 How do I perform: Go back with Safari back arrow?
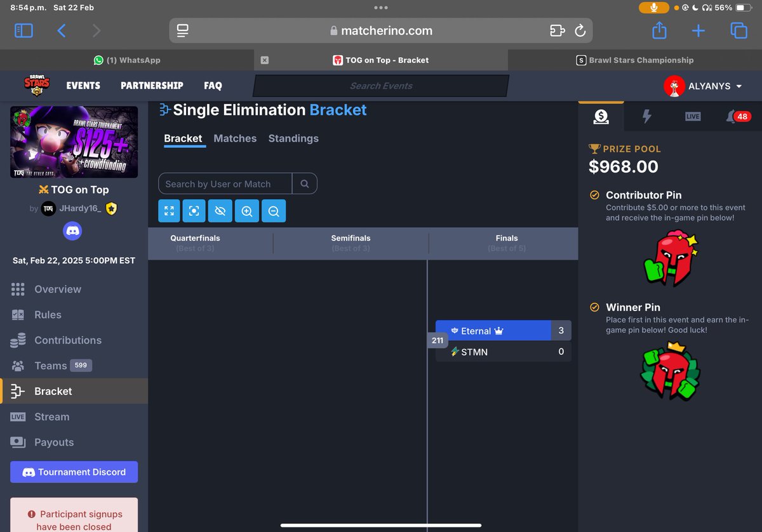pyautogui.click(x=62, y=30)
